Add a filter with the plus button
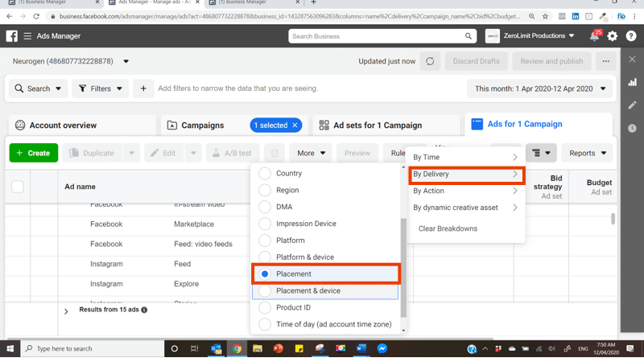 tap(143, 88)
